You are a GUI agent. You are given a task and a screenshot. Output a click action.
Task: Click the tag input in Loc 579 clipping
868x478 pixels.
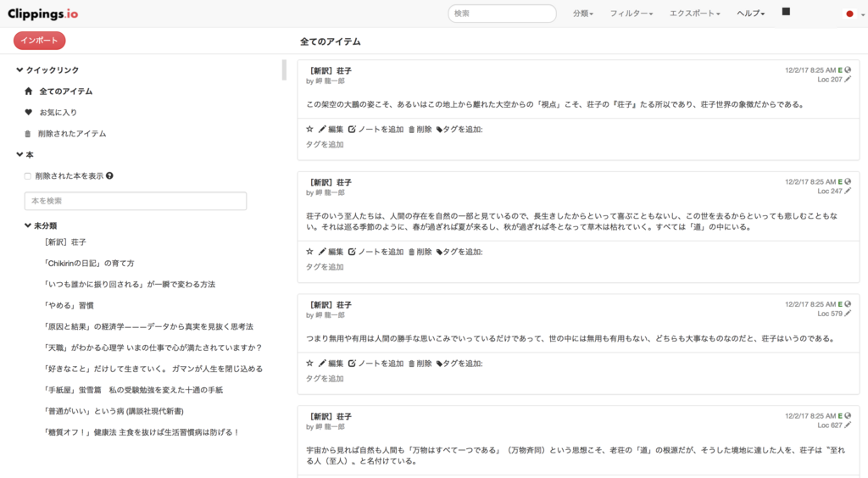[x=325, y=378]
